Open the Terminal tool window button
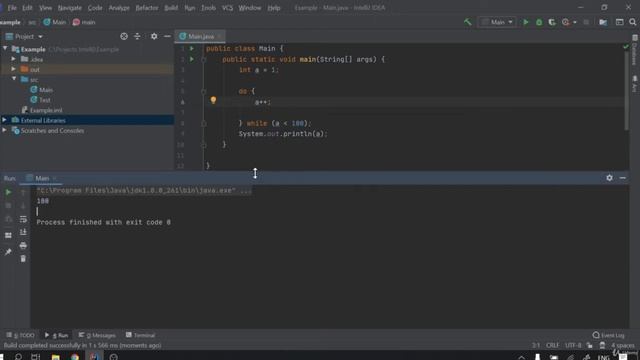Screen dimensions: 640x360 [x=140, y=335]
